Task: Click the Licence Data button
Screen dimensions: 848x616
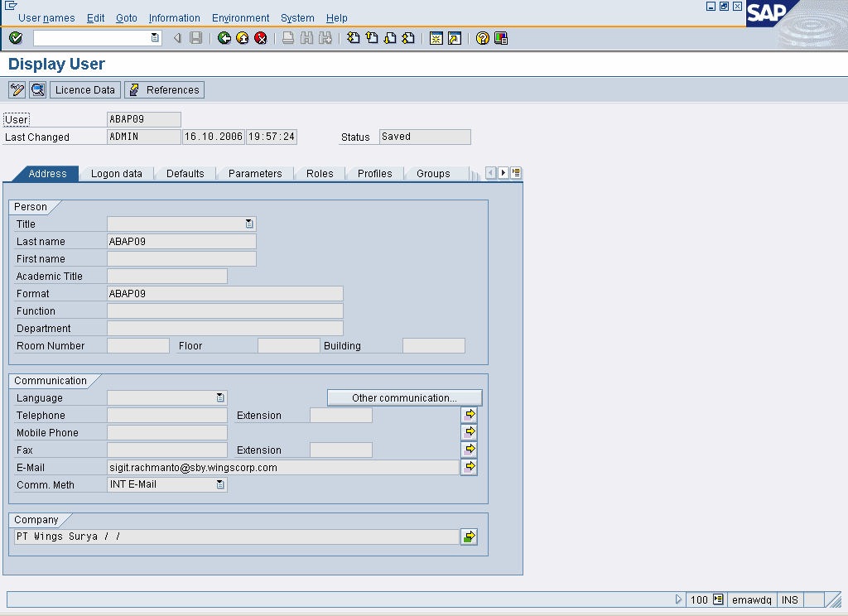Action: pyautogui.click(x=85, y=89)
